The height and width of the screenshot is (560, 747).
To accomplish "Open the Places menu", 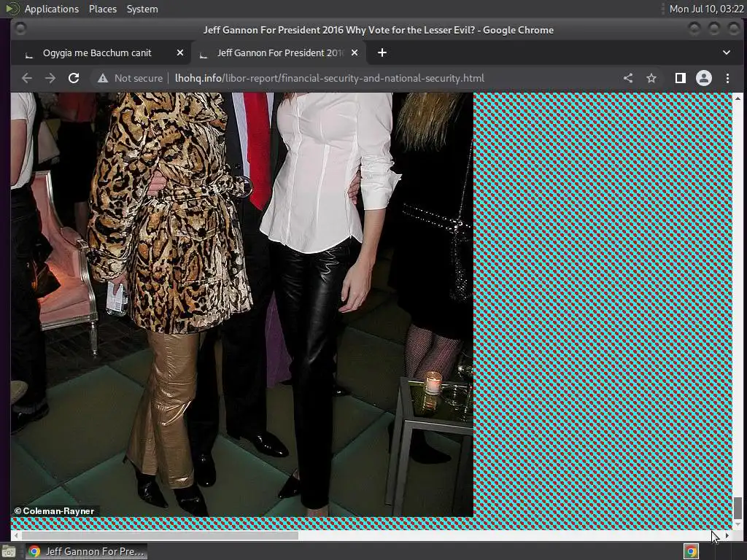I will coord(102,9).
